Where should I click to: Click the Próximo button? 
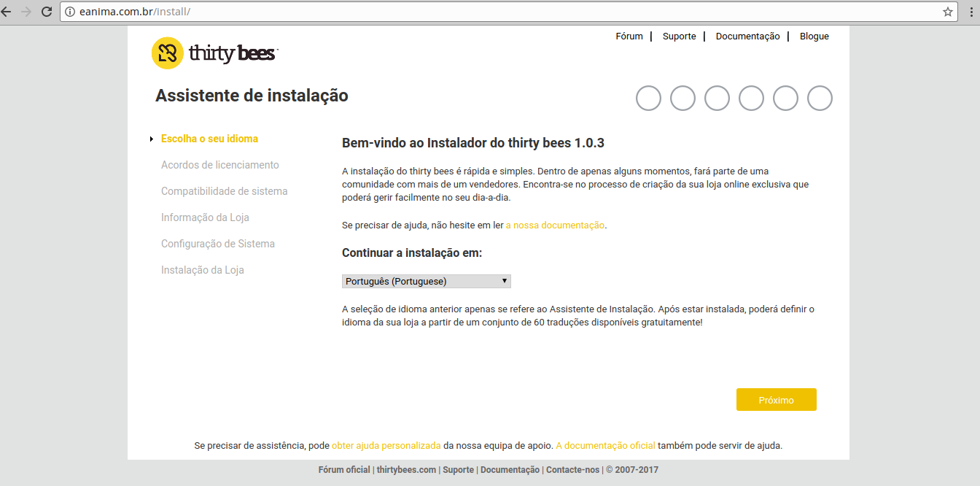(776, 399)
